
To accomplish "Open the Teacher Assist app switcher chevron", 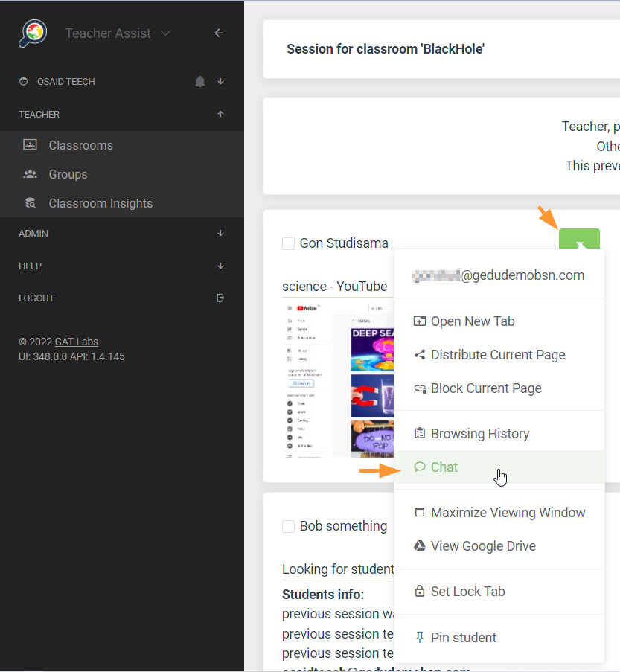I will (x=165, y=33).
